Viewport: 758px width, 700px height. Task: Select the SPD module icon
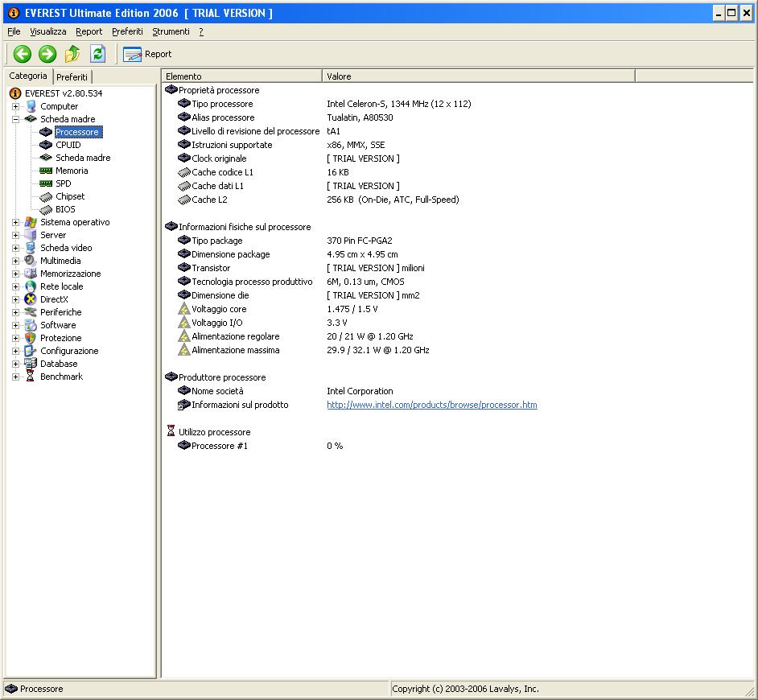[46, 183]
